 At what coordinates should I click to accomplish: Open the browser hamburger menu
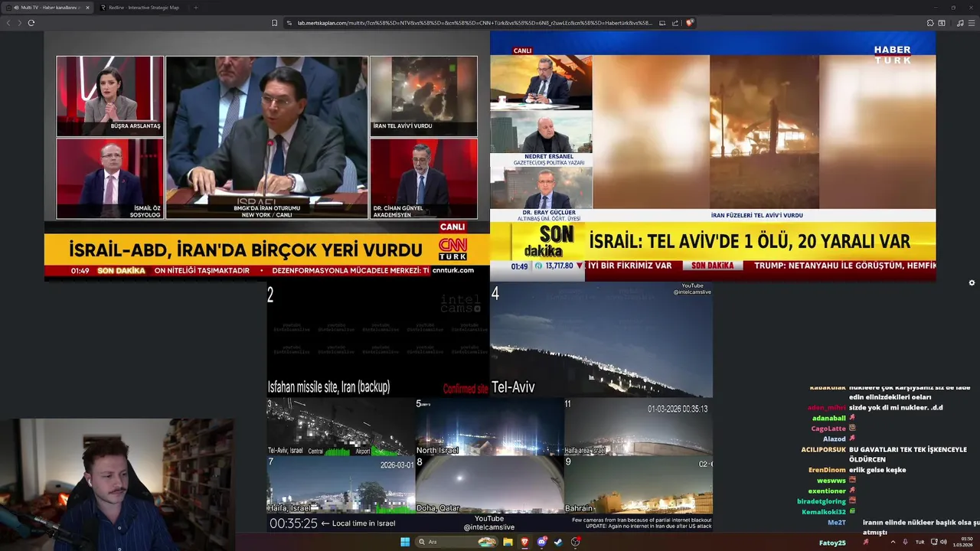[x=972, y=23]
